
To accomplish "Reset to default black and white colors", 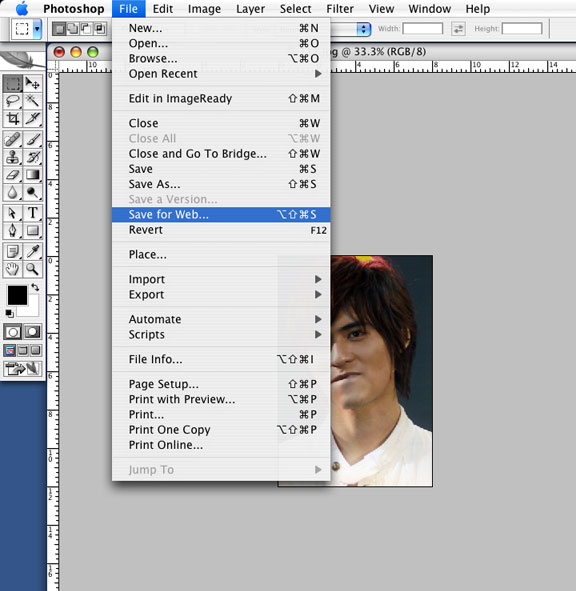I will click(9, 313).
